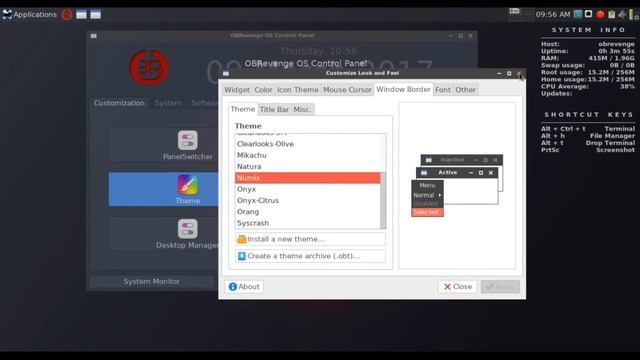The height and width of the screenshot is (360, 640).
Task: Choose the Natura theme
Action: (307, 167)
